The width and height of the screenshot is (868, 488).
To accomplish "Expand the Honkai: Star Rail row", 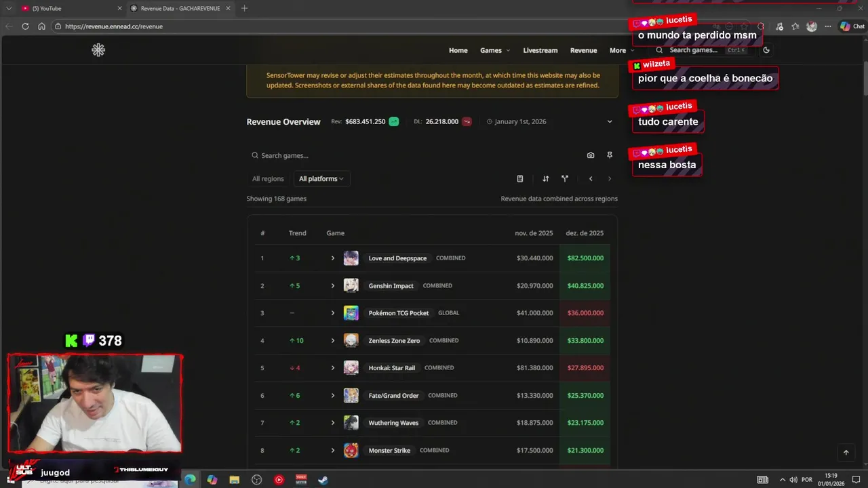I will click(x=333, y=368).
